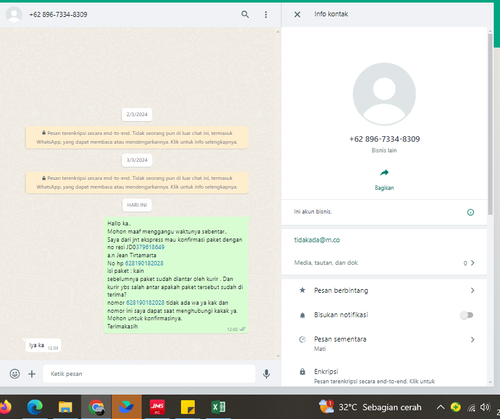The image size is (500, 419).
Task: Expand Pesan sementara chevron
Action: (x=472, y=339)
